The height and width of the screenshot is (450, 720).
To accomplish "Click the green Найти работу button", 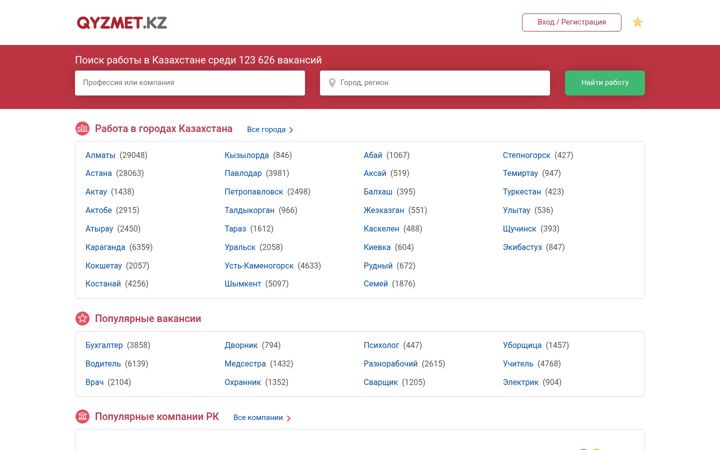I will tap(605, 83).
